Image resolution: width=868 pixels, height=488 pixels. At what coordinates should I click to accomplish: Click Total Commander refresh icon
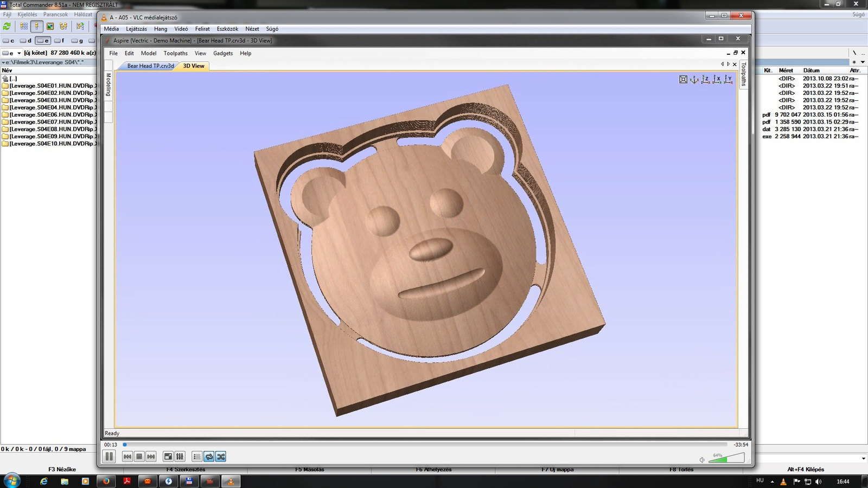[7, 26]
